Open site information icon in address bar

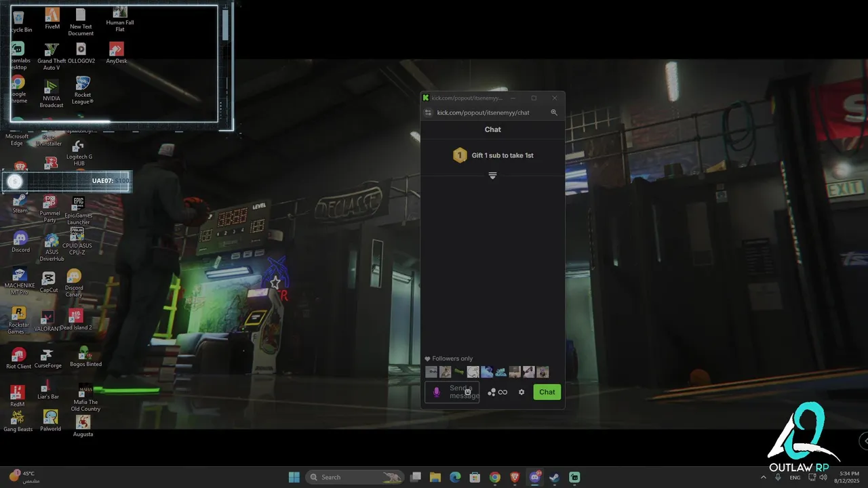click(428, 113)
